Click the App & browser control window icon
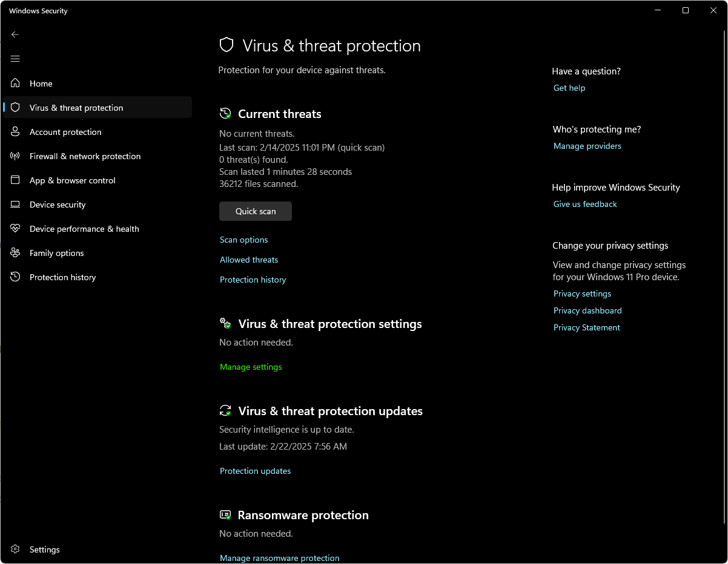The image size is (728, 564). click(x=15, y=180)
